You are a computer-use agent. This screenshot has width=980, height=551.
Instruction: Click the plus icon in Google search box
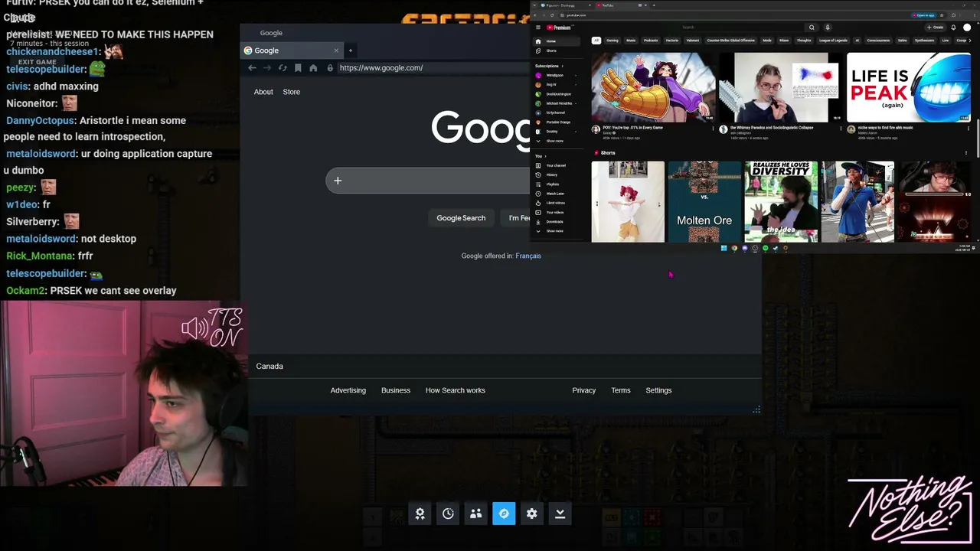338,181
